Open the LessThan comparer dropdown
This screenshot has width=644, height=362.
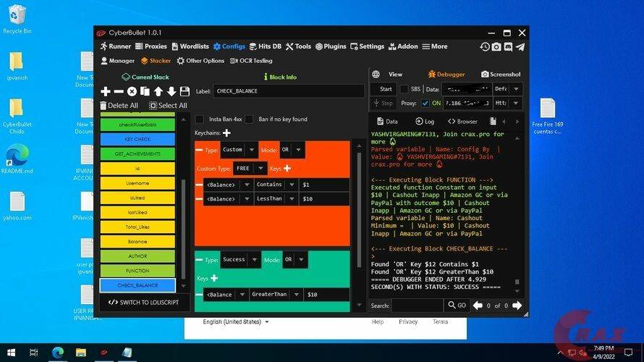tap(276, 199)
